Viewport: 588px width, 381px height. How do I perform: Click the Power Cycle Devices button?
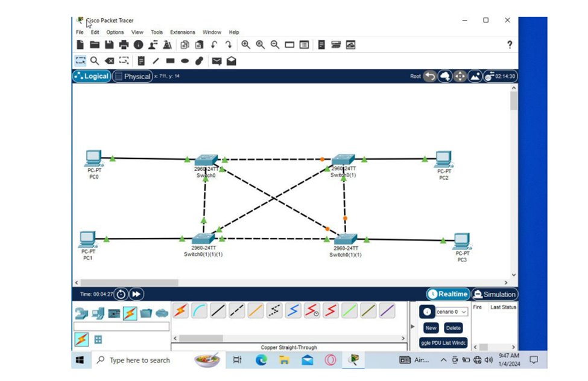121,294
